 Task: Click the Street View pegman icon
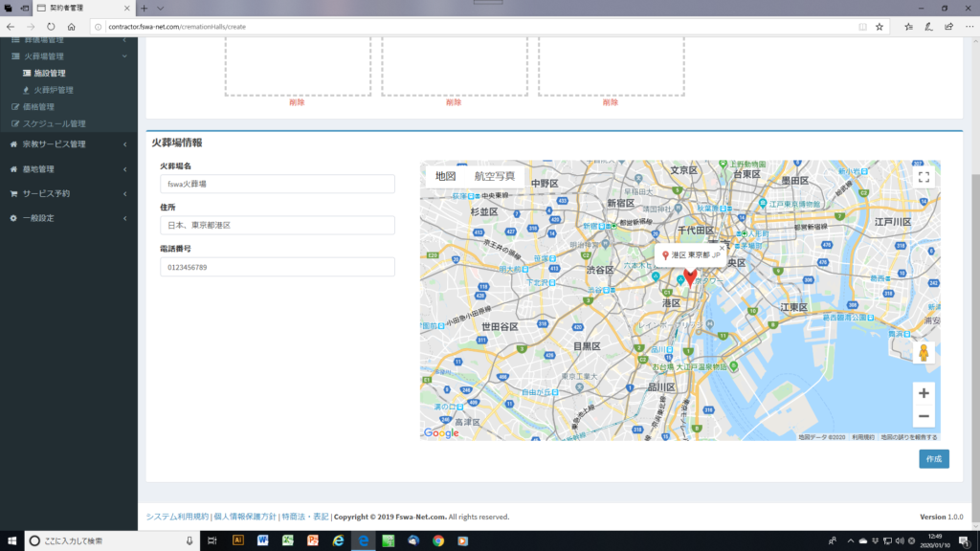(924, 353)
